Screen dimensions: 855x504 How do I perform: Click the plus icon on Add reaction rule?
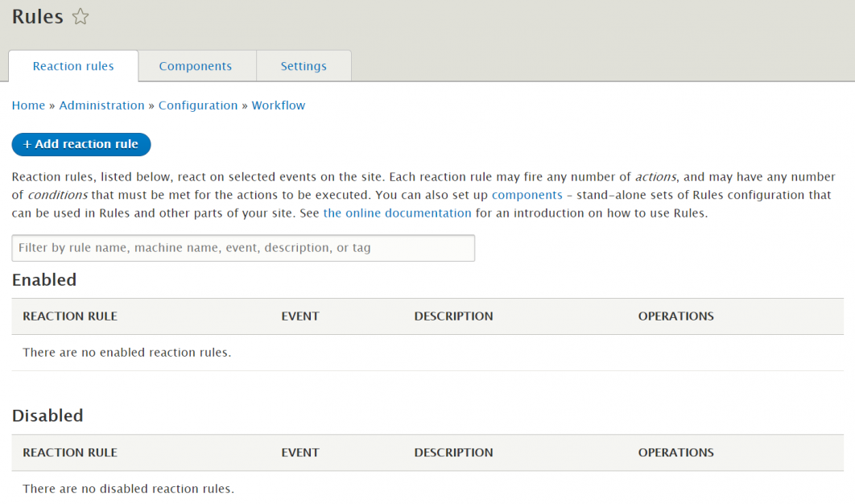27,144
